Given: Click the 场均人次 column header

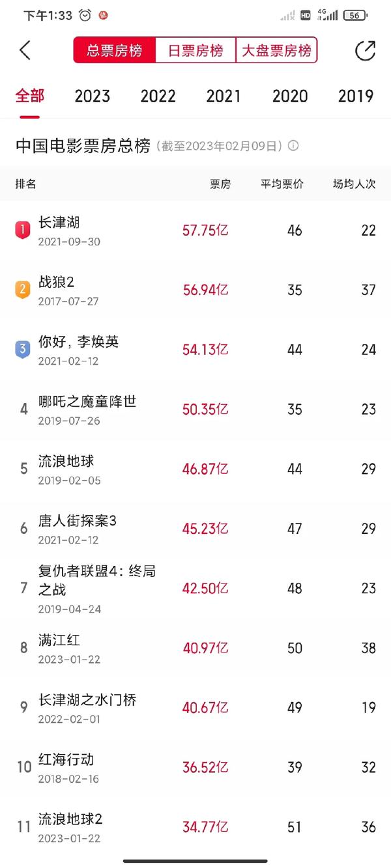Looking at the screenshot, I should (x=352, y=184).
